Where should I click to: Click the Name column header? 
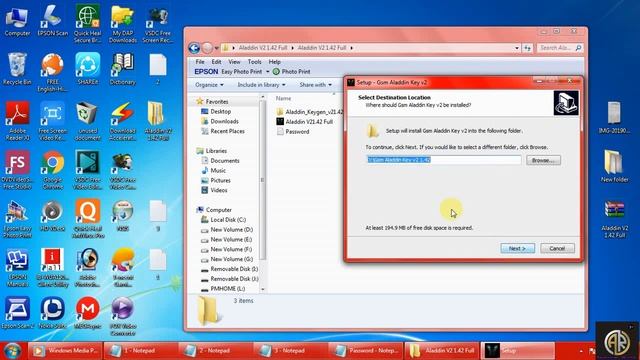point(283,98)
